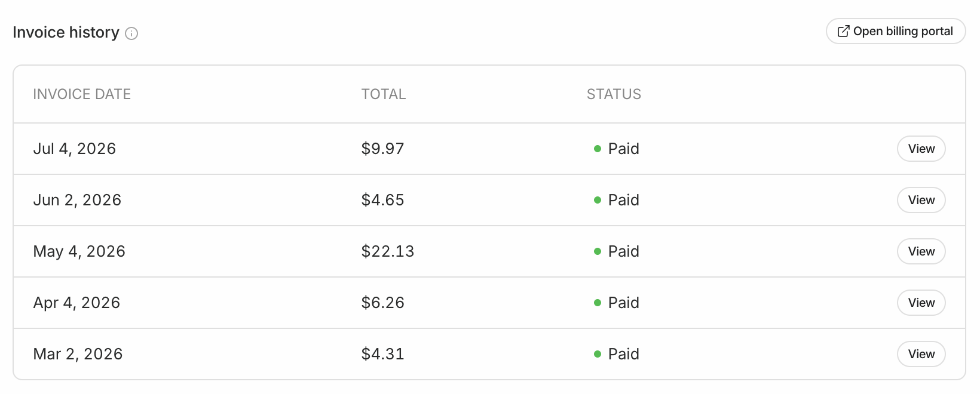Screen dimensions: 980x394
Task: Select the Mar 2, 2026 date cell
Action: (x=78, y=354)
